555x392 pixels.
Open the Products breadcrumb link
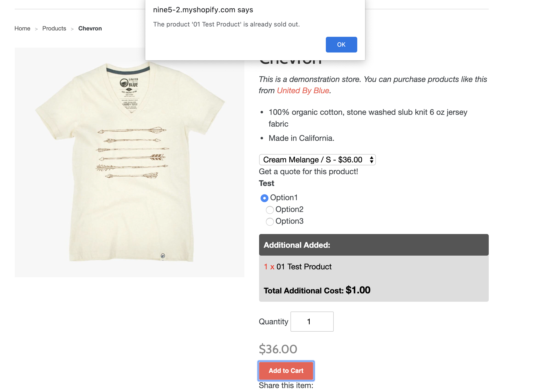54,28
